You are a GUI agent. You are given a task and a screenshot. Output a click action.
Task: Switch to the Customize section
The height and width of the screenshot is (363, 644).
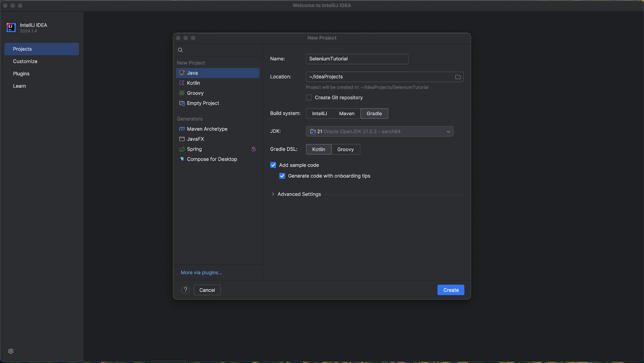point(25,61)
